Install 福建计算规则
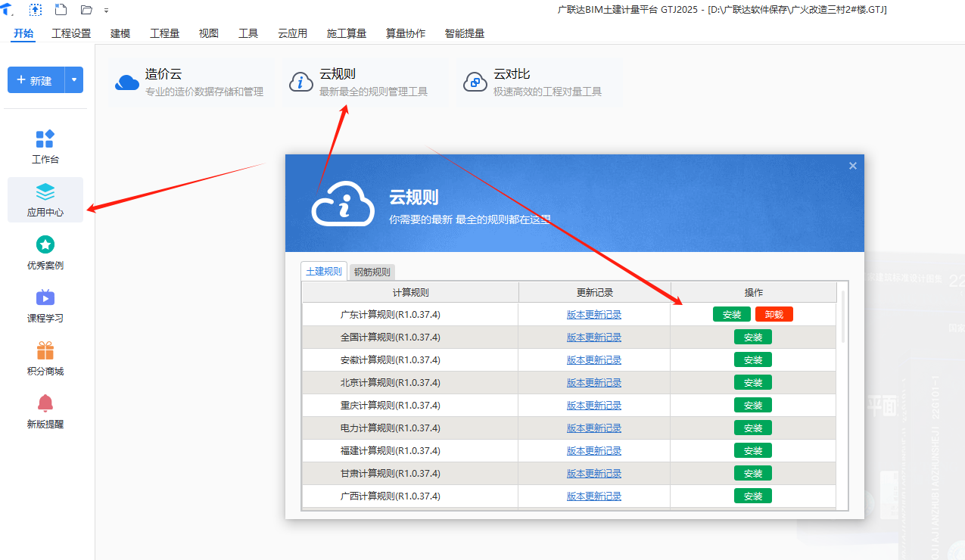The height and width of the screenshot is (560, 965). click(x=753, y=450)
